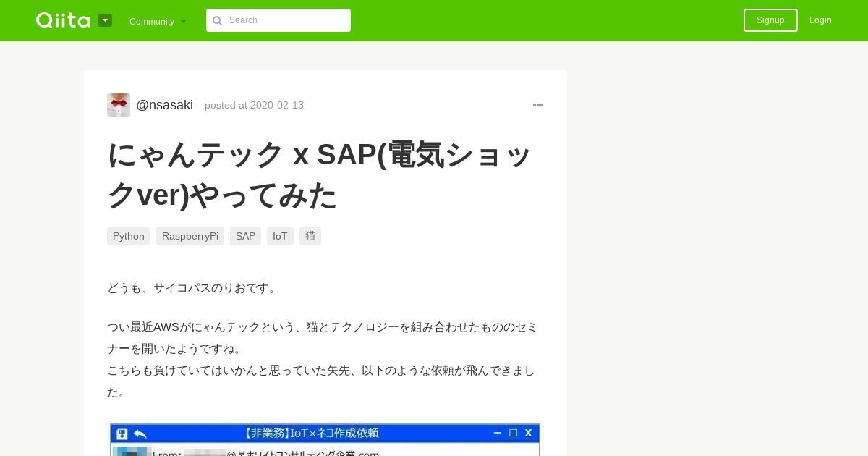Select the 猫 tag
Viewport: 868px width, 456px height.
click(x=310, y=236)
